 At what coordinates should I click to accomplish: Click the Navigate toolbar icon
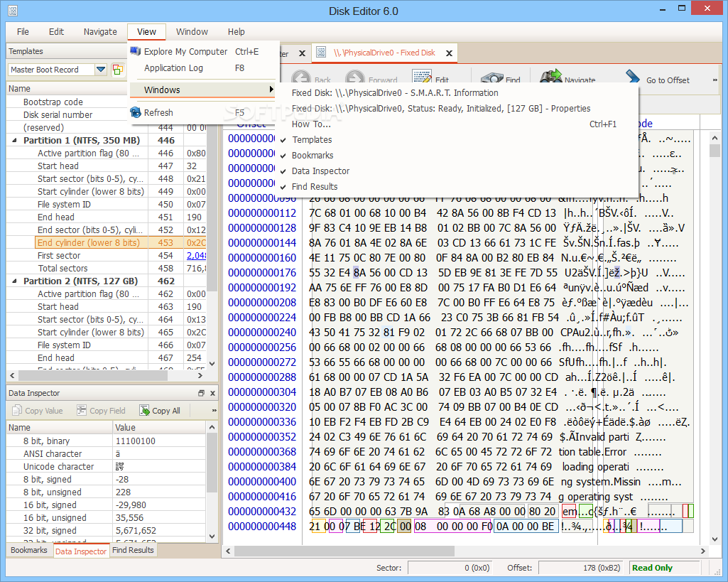click(x=551, y=77)
